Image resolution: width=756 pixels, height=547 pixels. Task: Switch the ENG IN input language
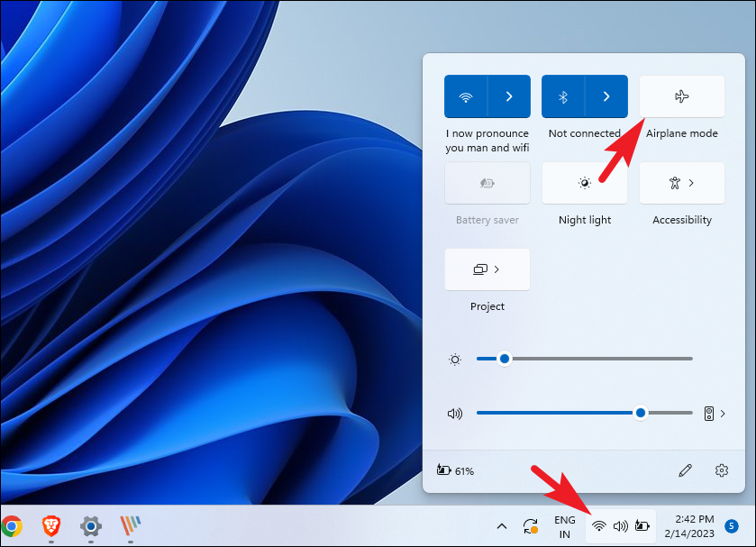click(x=564, y=526)
